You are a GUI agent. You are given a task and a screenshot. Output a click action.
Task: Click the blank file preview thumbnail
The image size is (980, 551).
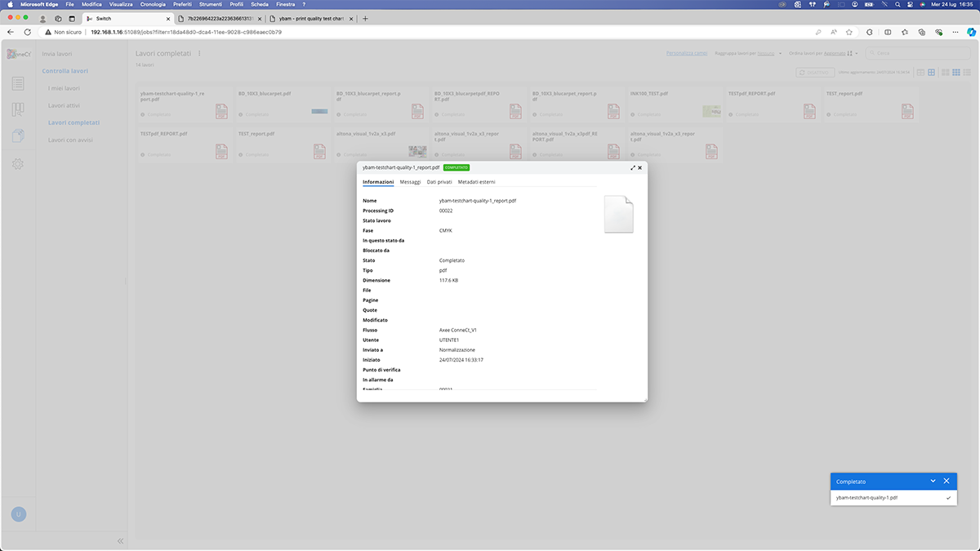point(619,215)
